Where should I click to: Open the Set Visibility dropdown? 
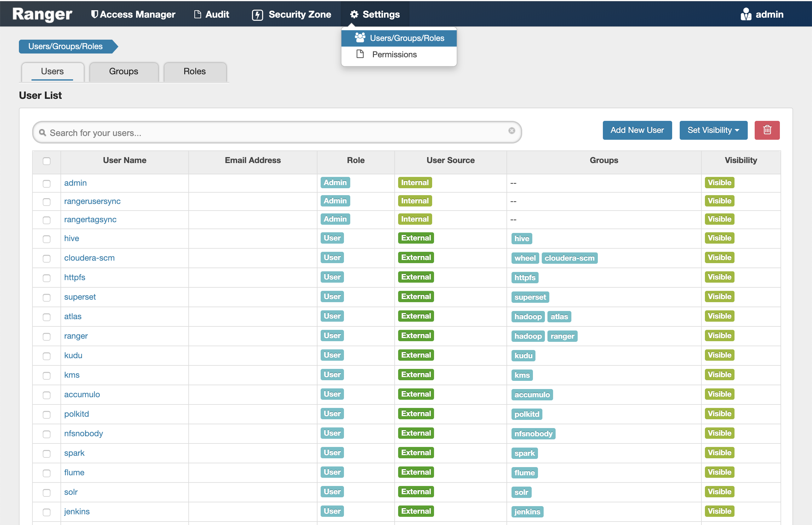pyautogui.click(x=713, y=130)
